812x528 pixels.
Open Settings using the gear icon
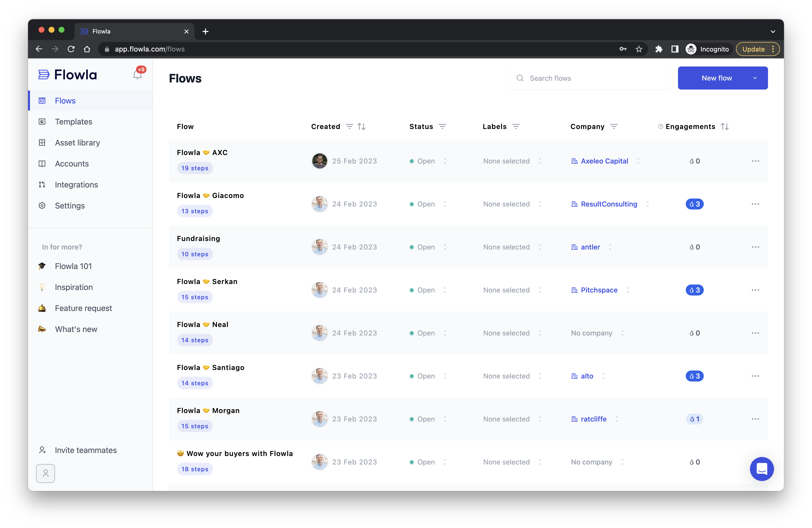coord(42,205)
